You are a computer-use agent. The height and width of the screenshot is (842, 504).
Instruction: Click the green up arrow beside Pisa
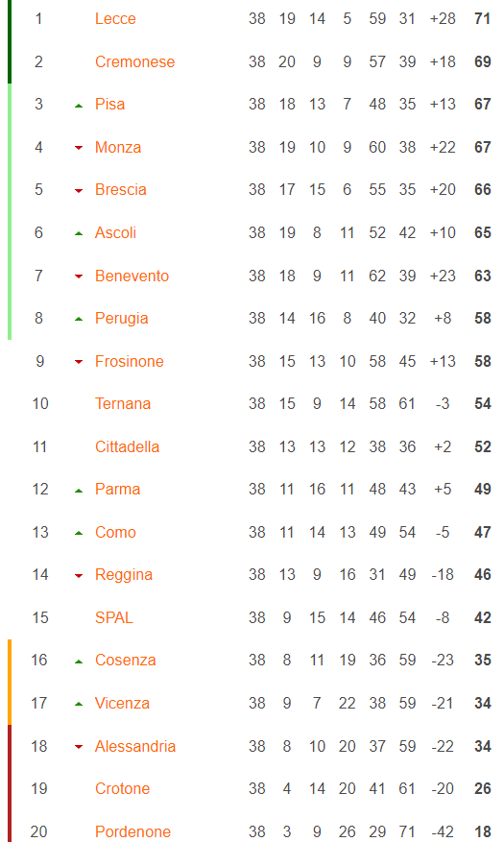click(x=79, y=106)
